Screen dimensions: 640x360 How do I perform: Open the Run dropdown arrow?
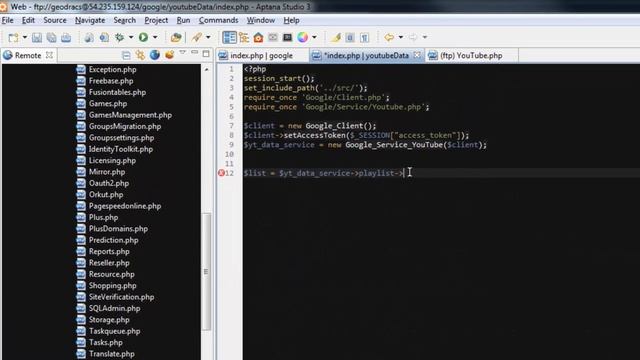[x=155, y=38]
